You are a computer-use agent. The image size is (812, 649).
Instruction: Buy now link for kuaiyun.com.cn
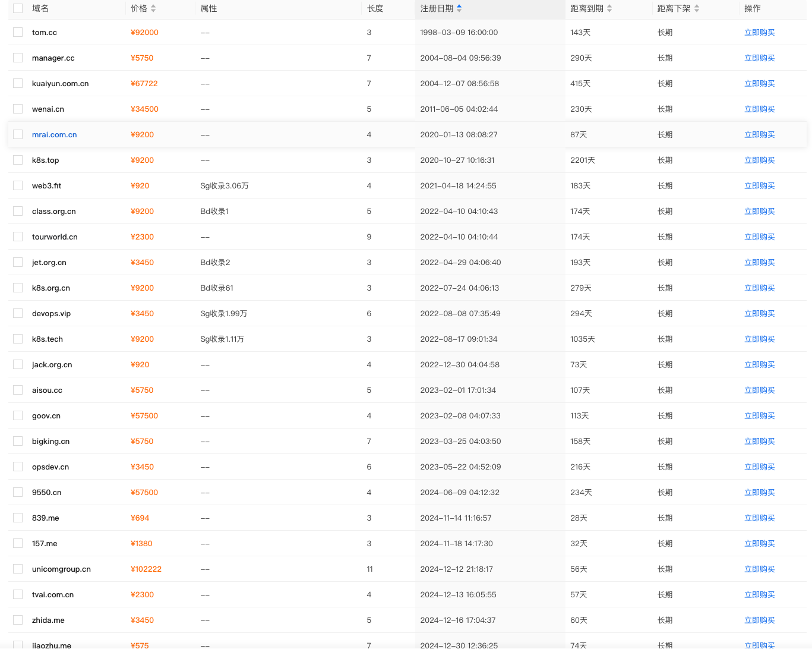[x=759, y=84]
